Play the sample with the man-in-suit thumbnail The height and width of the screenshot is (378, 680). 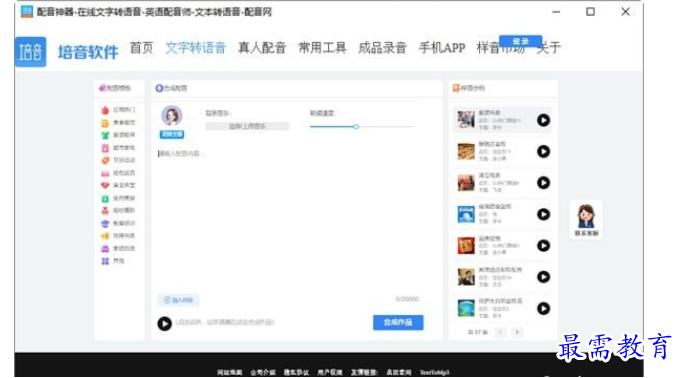click(x=543, y=277)
